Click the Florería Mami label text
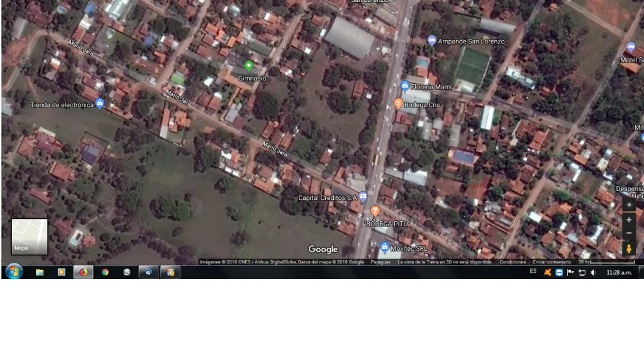Image resolution: width=644 pixels, height=364 pixels. [x=431, y=87]
